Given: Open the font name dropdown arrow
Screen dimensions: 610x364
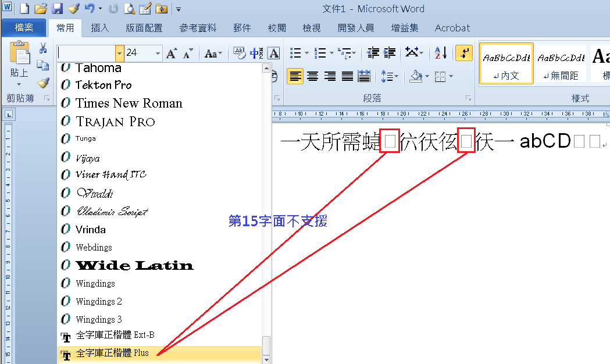Looking at the screenshot, I should coord(119,53).
